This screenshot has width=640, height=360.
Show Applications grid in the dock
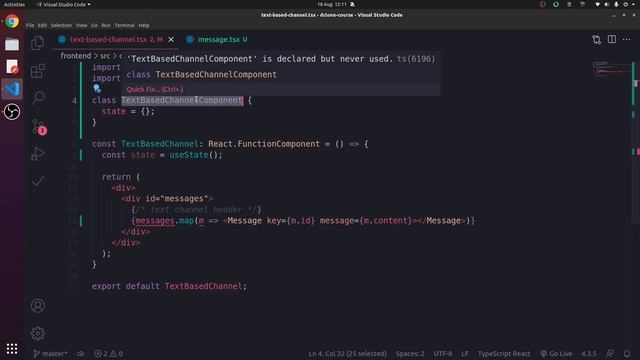[12, 348]
